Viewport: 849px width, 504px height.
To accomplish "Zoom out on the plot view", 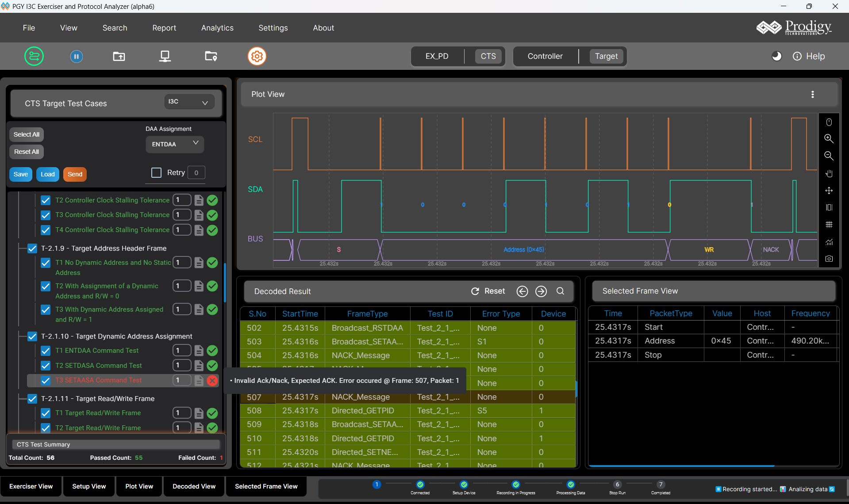I will pyautogui.click(x=829, y=156).
